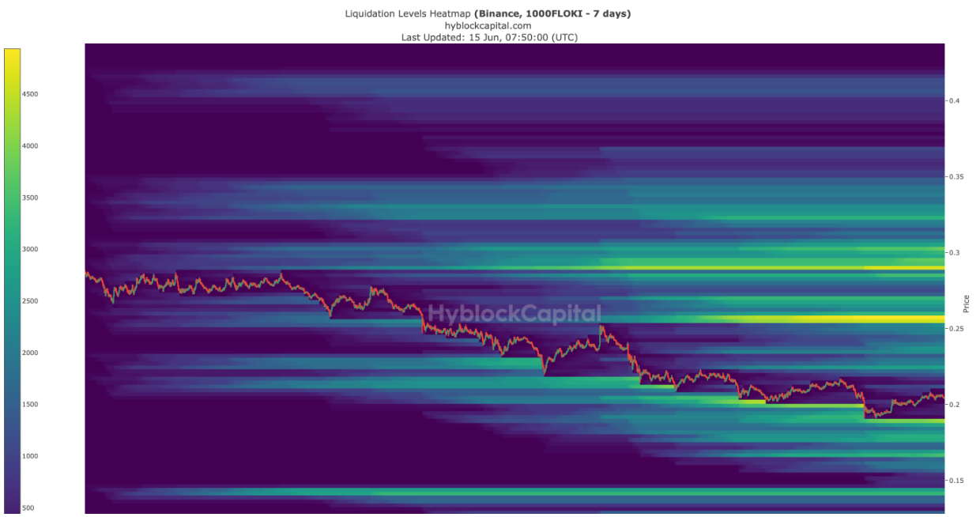Click the 0.35 price axis label
The image size is (980, 517).
coord(956,177)
